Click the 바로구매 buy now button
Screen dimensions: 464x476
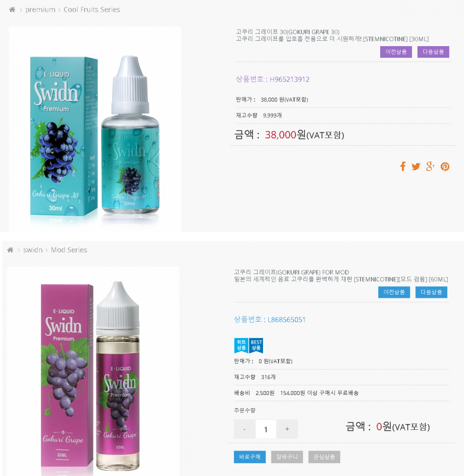pos(250,457)
